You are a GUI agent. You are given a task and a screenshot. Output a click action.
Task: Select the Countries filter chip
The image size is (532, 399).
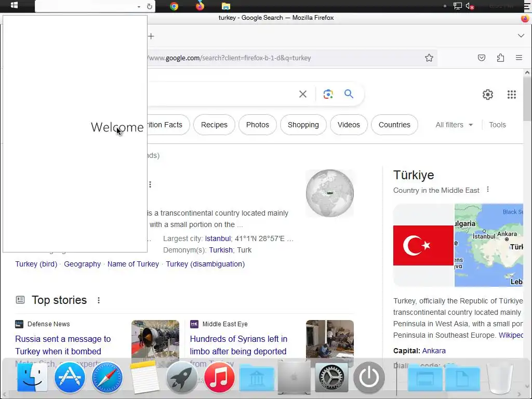click(x=394, y=125)
